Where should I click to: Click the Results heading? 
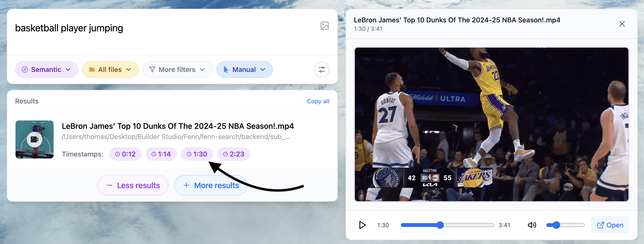click(x=27, y=101)
